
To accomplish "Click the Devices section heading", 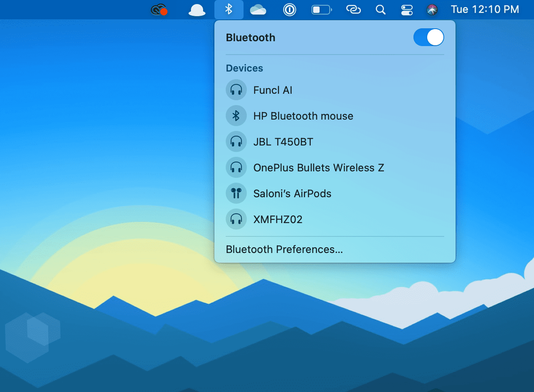I will click(244, 68).
